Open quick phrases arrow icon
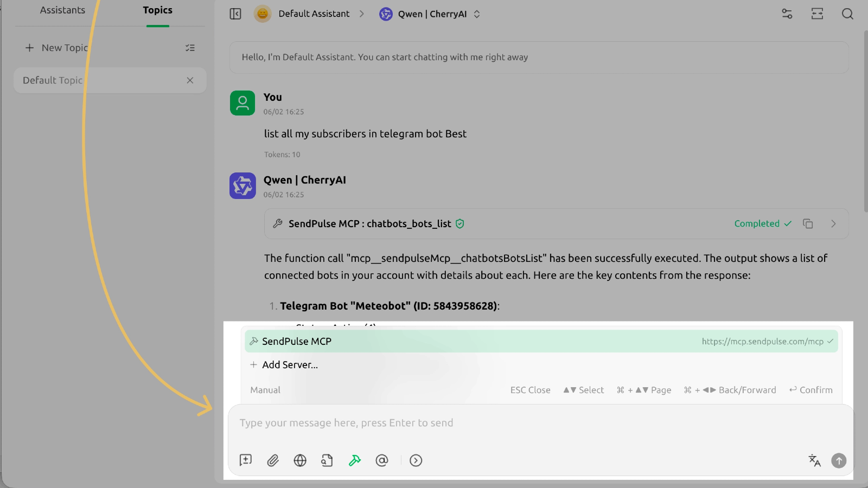This screenshot has height=488, width=868. (416, 460)
